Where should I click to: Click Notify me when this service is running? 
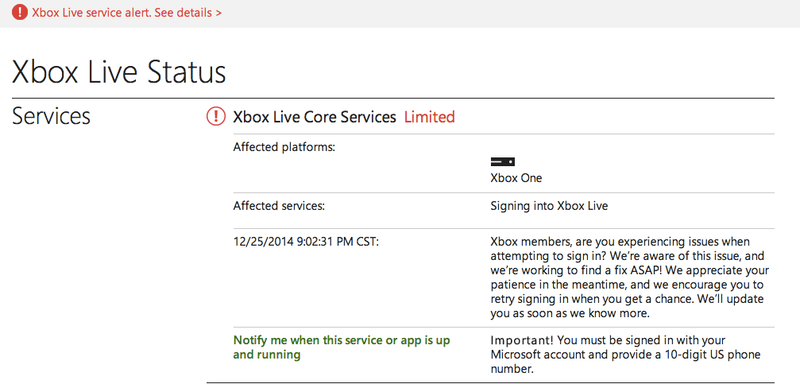point(342,347)
